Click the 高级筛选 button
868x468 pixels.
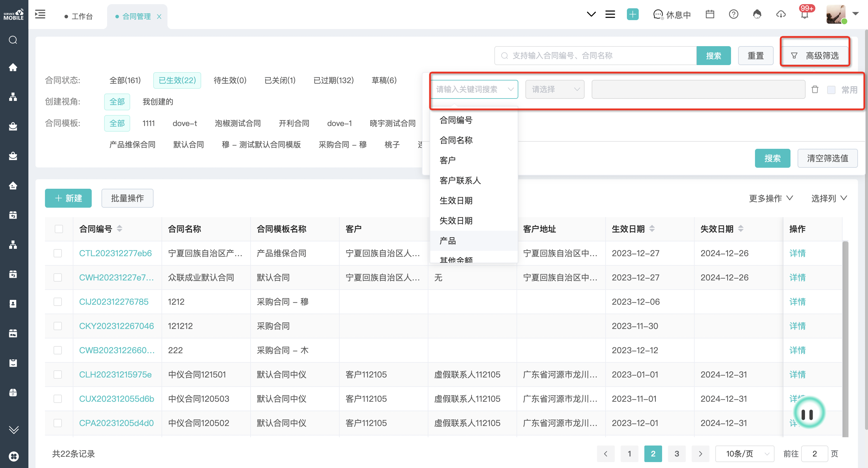click(x=815, y=56)
